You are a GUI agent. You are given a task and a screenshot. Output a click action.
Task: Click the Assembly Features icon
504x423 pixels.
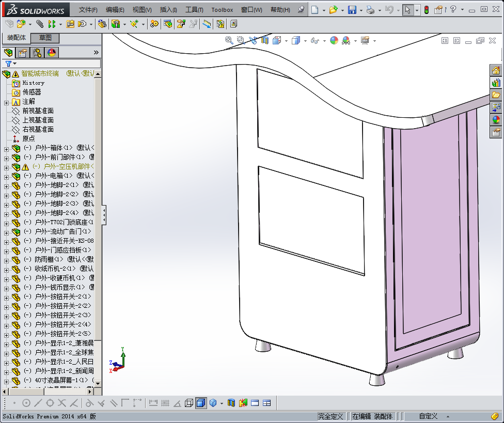coord(116,24)
